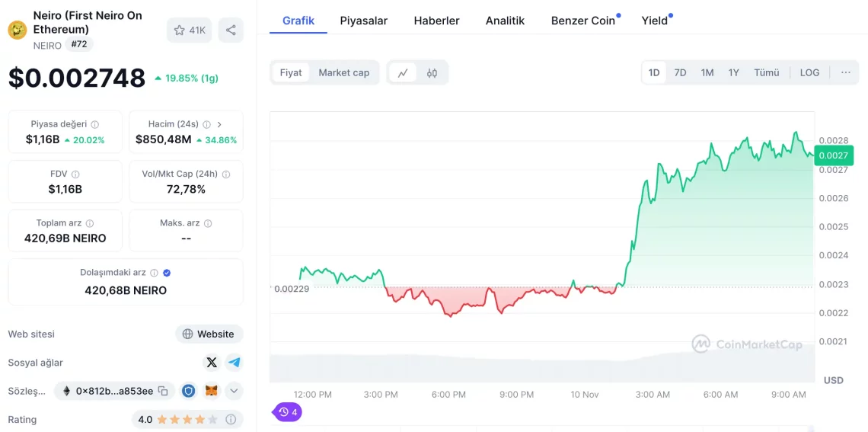
Task: Toggle LOG scale on chart
Action: pyautogui.click(x=810, y=72)
